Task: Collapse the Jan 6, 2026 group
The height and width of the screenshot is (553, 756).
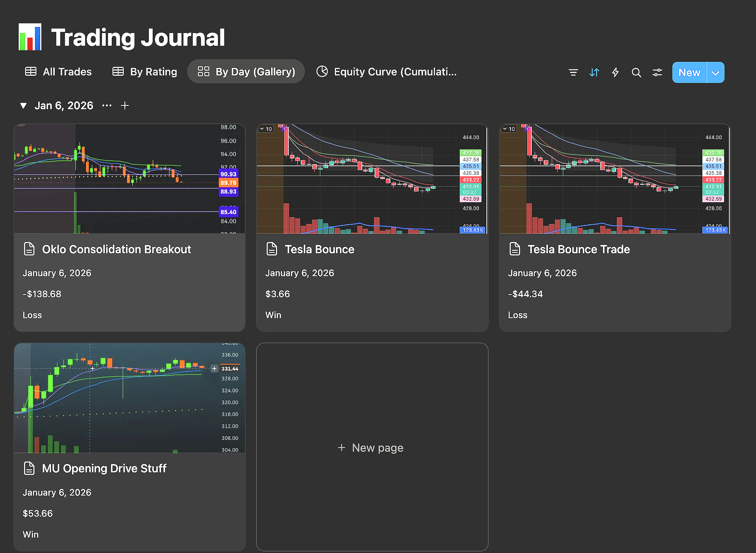Action: (x=23, y=105)
